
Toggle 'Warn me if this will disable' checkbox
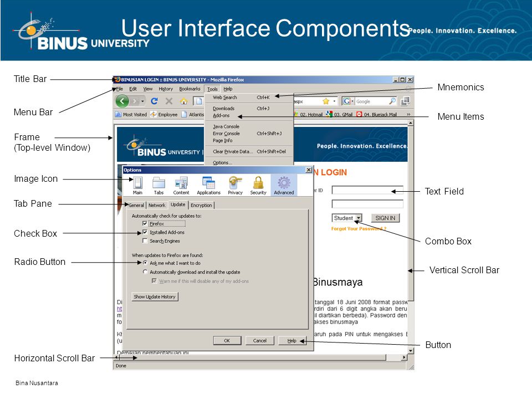(x=154, y=281)
